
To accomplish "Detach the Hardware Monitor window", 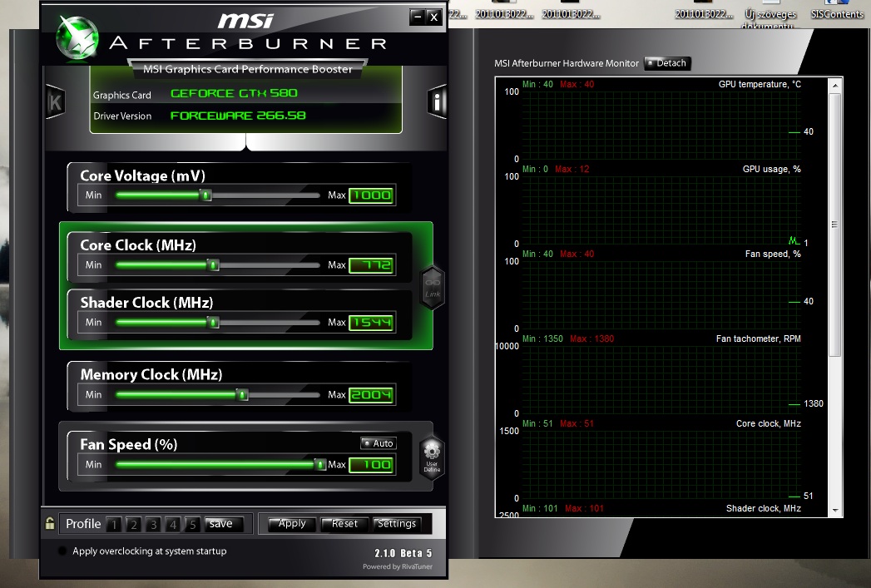I will pos(668,63).
